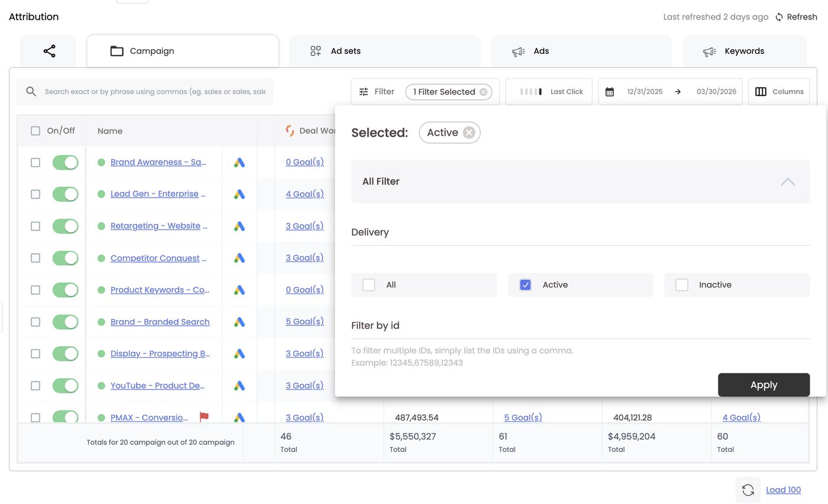The image size is (828, 504).
Task: Toggle the Lead Gen - Enterprise switch
Action: [65, 194]
